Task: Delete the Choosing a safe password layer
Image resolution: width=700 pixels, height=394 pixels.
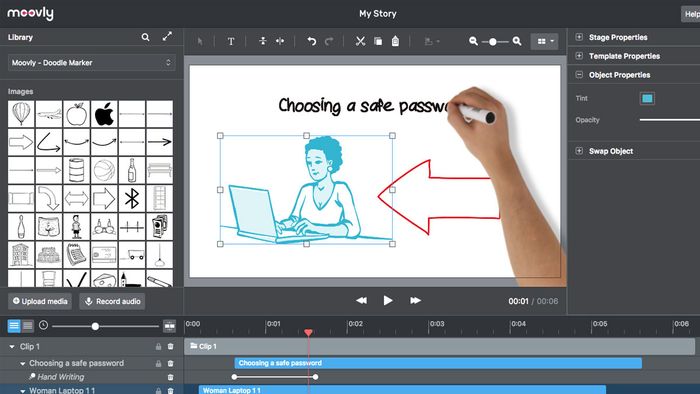Action: click(x=171, y=364)
